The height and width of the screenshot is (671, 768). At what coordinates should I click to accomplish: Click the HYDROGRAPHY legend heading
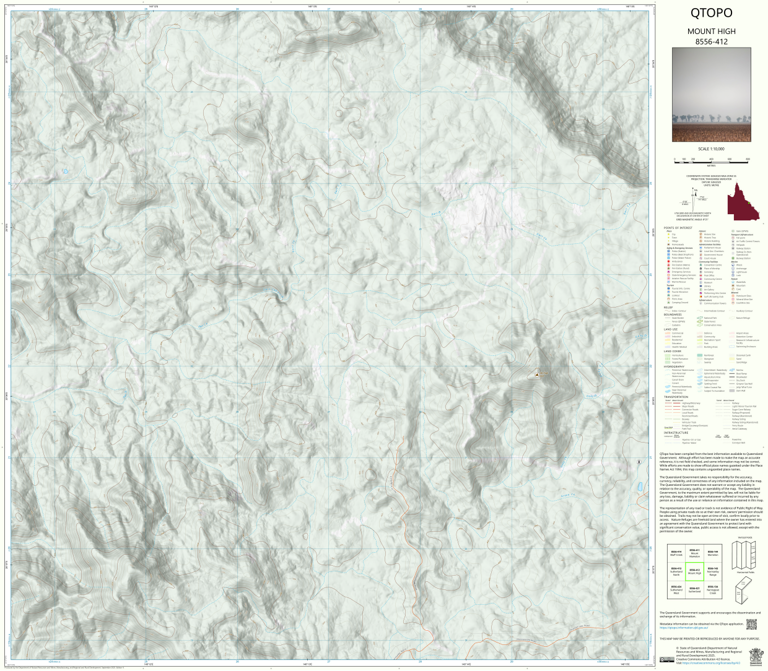[x=674, y=366]
